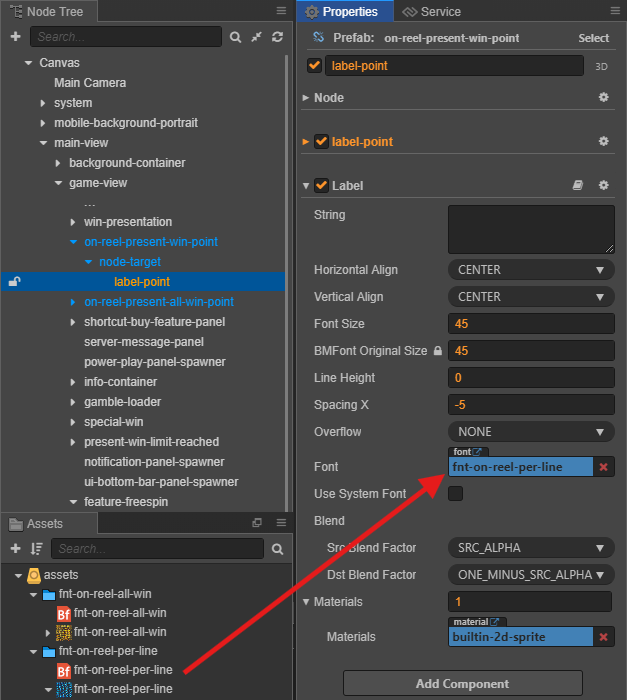
Task: Open the Properties panel hamburger menu
Action: [x=615, y=11]
